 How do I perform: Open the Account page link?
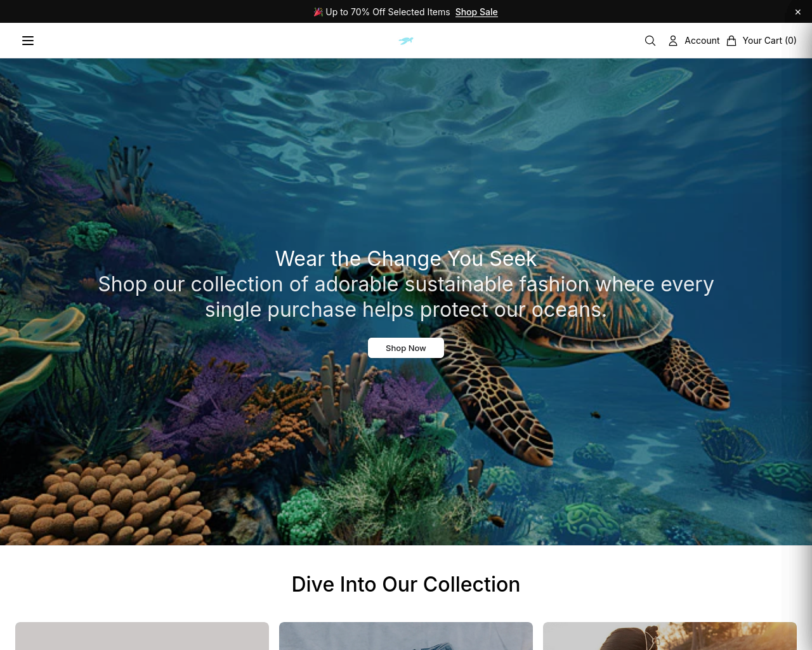click(702, 41)
